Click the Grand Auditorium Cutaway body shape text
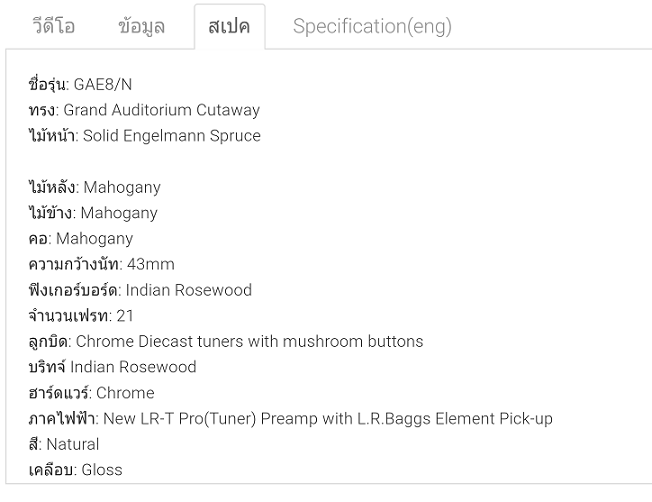Viewport: 652px width, 502px height. [175, 110]
